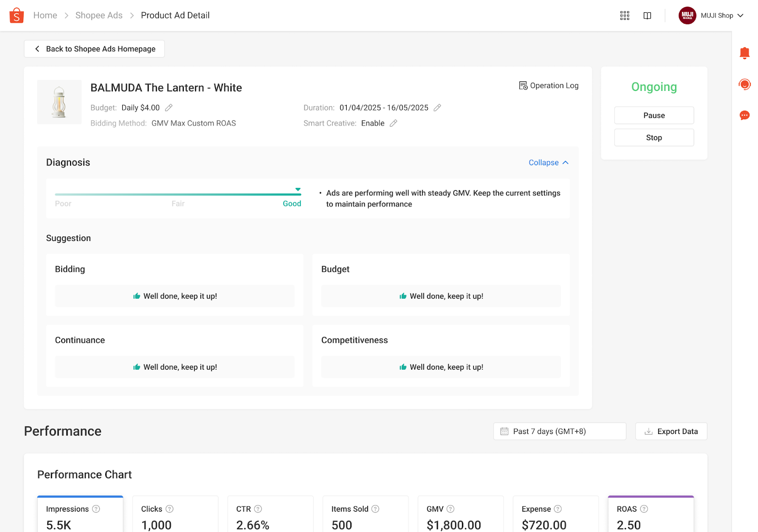Collapse the Diagnosis section
Screen dimensions: 758x532
(549, 162)
